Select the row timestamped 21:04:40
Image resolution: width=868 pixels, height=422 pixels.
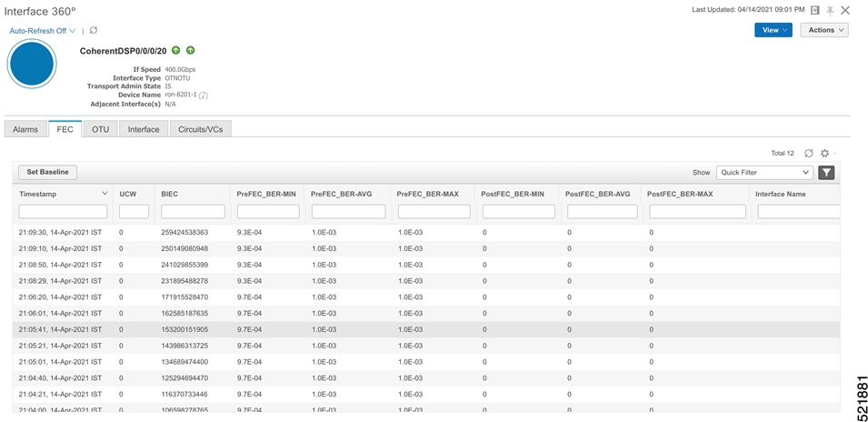click(426, 378)
